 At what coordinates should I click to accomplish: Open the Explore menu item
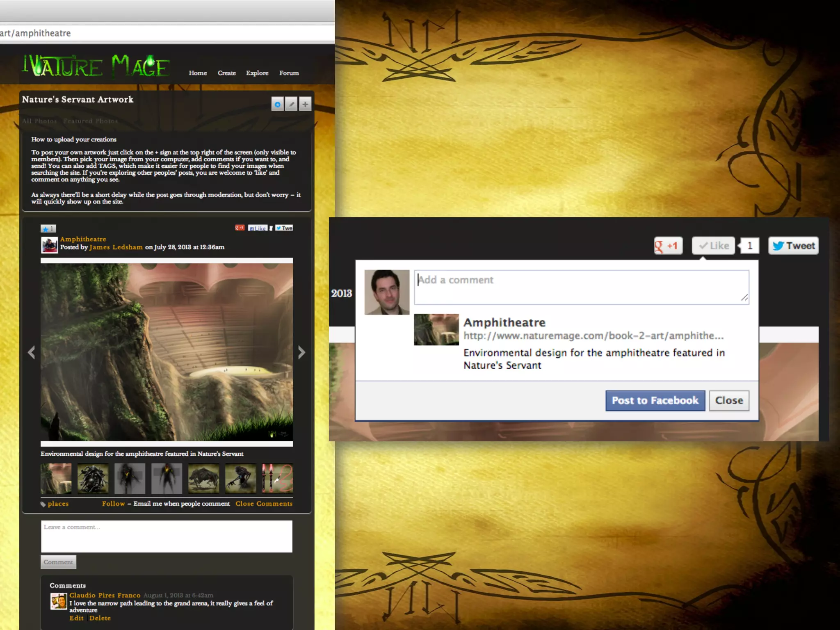click(257, 73)
